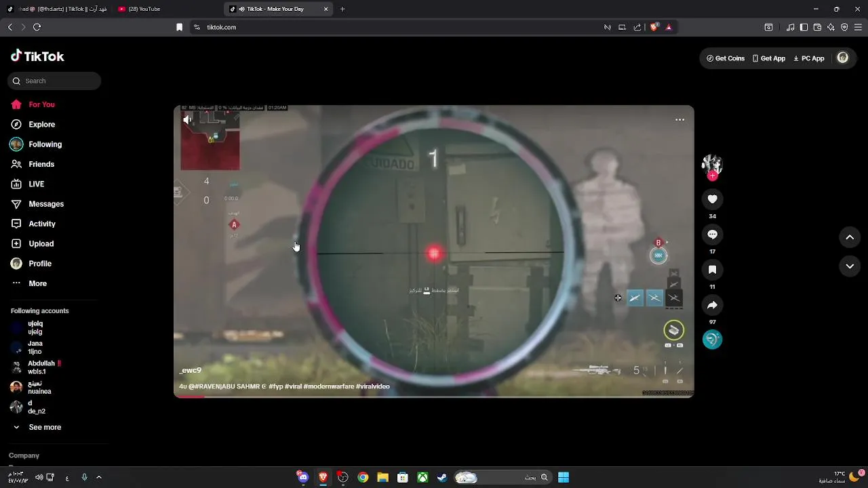Screen dimensions: 868x488
Task: Show hidden system tray icons chevron
Action: coord(98,477)
